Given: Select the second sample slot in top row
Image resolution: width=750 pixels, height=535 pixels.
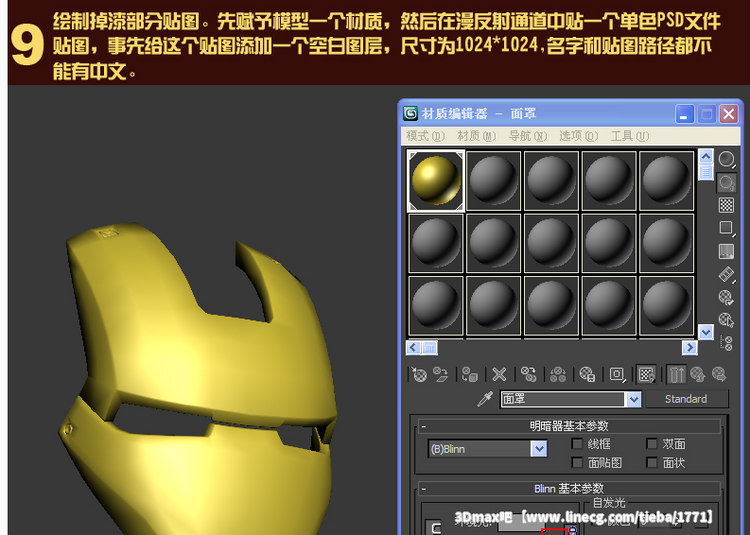Looking at the screenshot, I should tap(494, 181).
